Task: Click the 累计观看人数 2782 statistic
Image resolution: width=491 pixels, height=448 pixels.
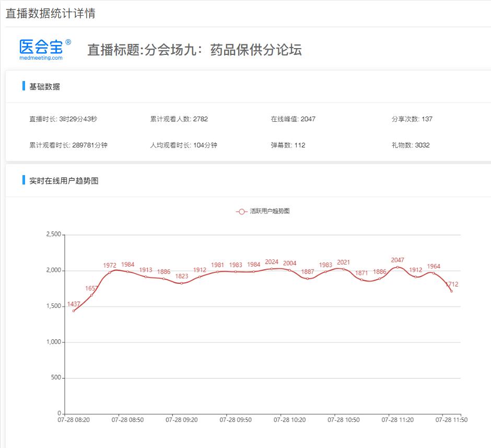Action: [179, 119]
